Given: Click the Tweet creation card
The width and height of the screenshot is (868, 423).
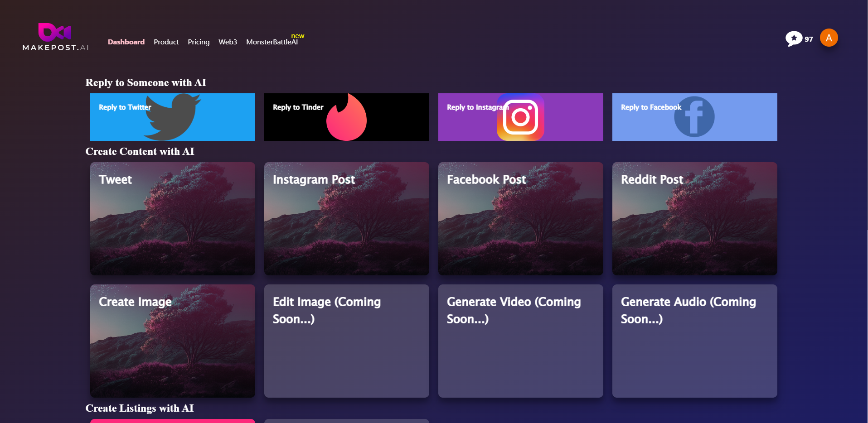Looking at the screenshot, I should click(x=172, y=219).
